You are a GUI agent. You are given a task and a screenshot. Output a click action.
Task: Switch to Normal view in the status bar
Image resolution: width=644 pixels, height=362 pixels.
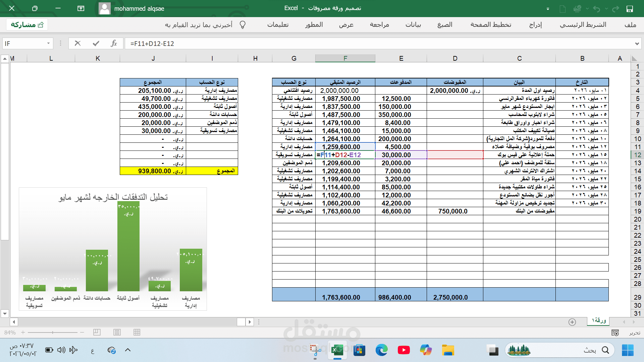tap(137, 333)
